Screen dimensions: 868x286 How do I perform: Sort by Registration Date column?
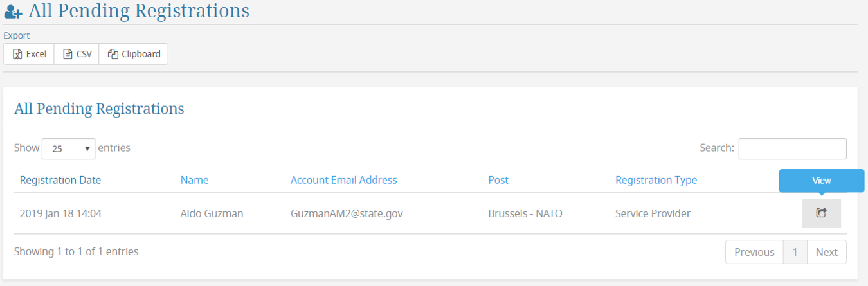[60, 180]
